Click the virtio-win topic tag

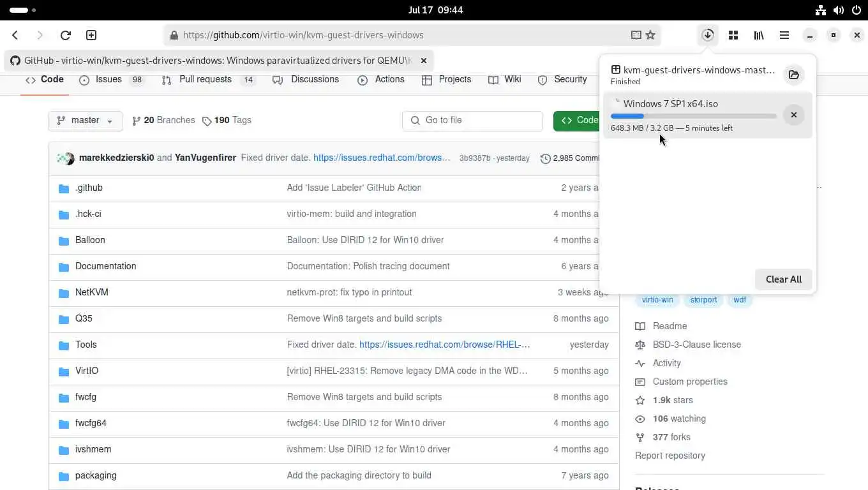point(657,300)
